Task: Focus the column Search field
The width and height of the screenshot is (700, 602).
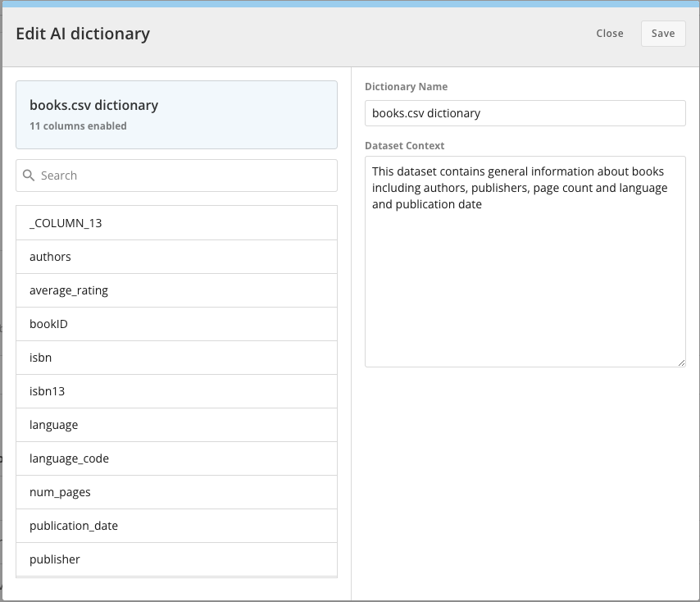Action: coord(176,176)
